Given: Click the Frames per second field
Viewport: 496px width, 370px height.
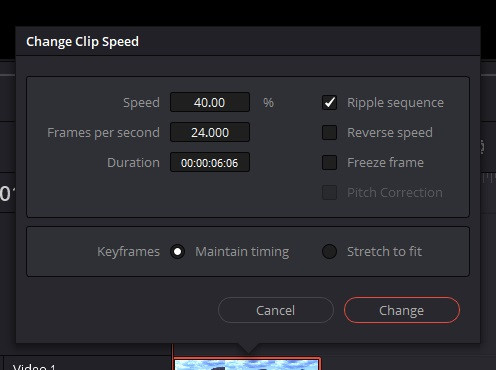Looking at the screenshot, I should pos(210,132).
